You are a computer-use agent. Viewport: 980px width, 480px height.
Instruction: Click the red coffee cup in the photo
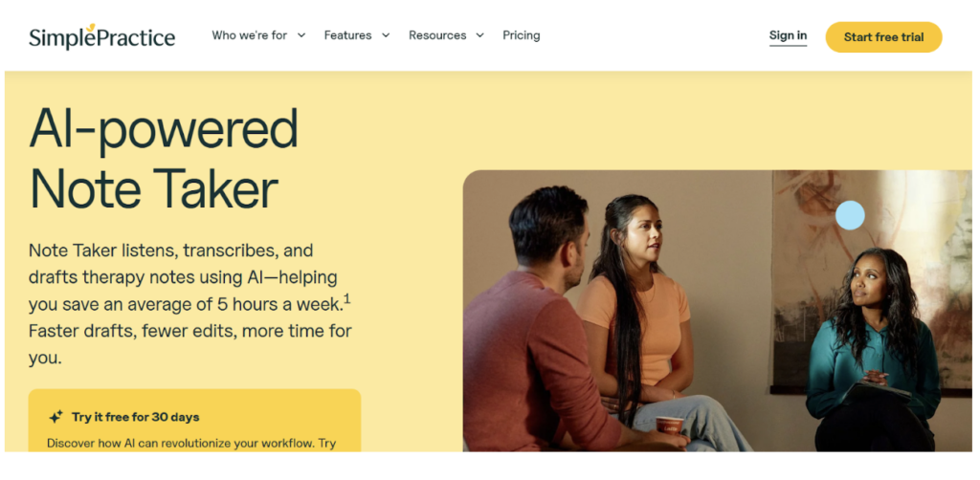669,426
